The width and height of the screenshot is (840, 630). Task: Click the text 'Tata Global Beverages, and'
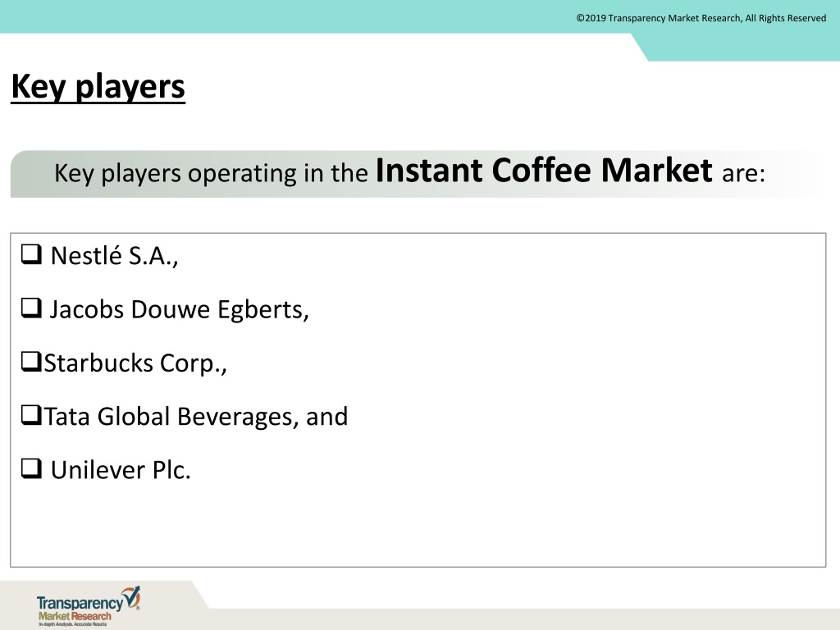[196, 417]
